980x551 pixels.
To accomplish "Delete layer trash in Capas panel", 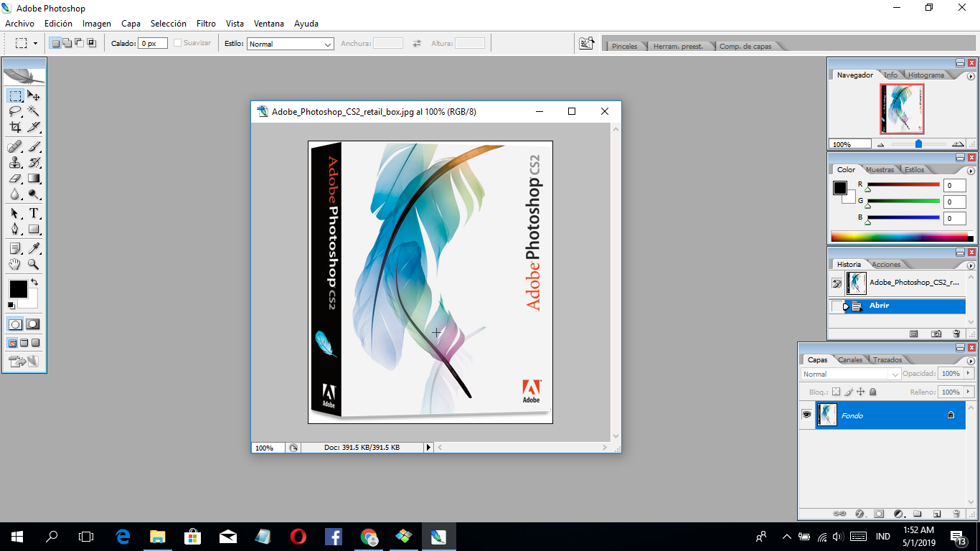I will [x=956, y=514].
